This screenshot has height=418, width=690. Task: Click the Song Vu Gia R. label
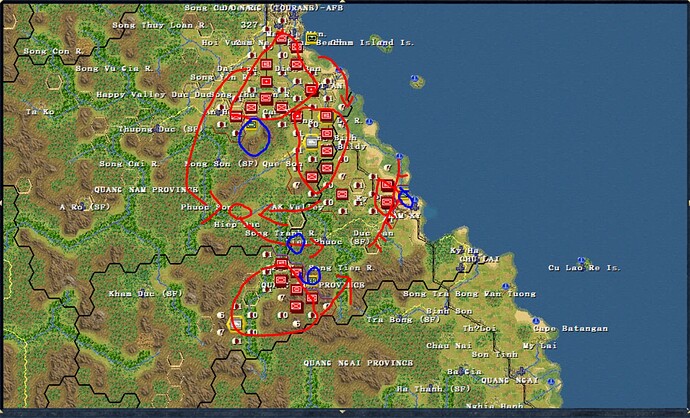tap(114, 68)
